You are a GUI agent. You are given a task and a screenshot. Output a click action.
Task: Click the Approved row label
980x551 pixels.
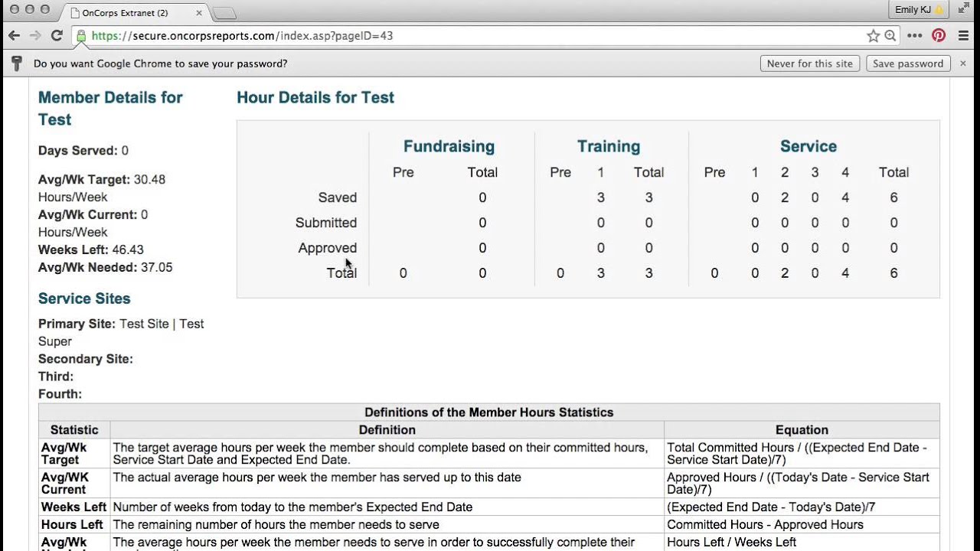coord(328,248)
